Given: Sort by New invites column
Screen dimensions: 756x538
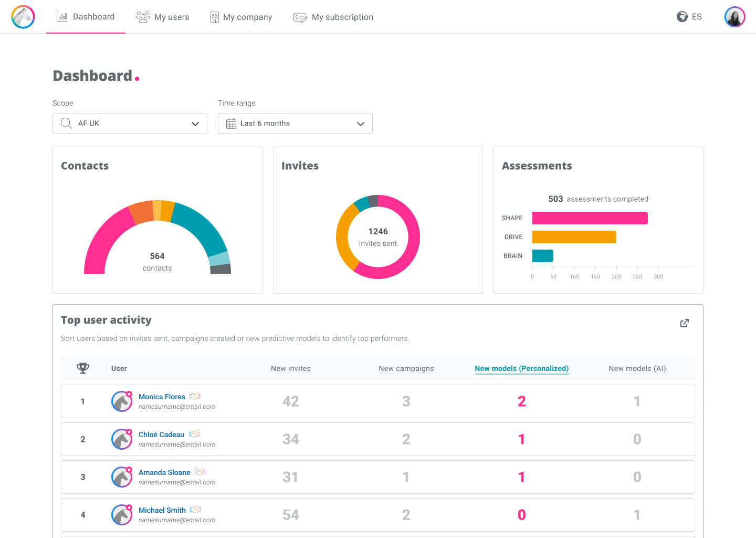Looking at the screenshot, I should (x=291, y=368).
